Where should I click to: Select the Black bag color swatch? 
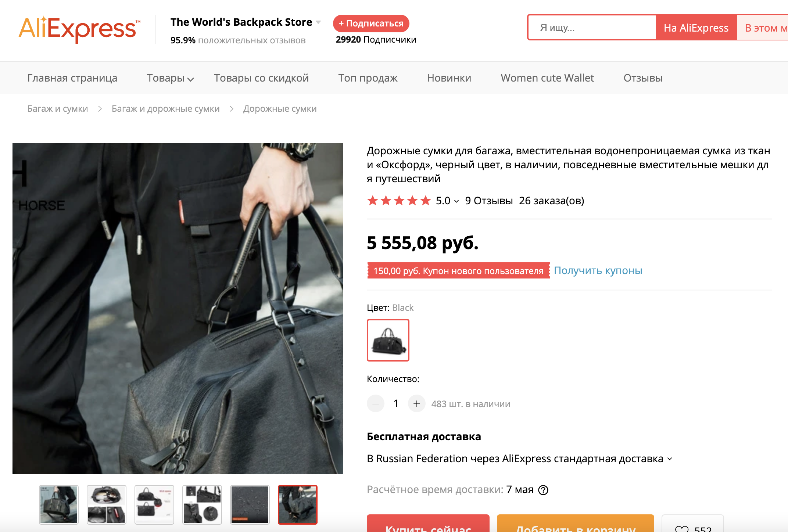click(388, 340)
